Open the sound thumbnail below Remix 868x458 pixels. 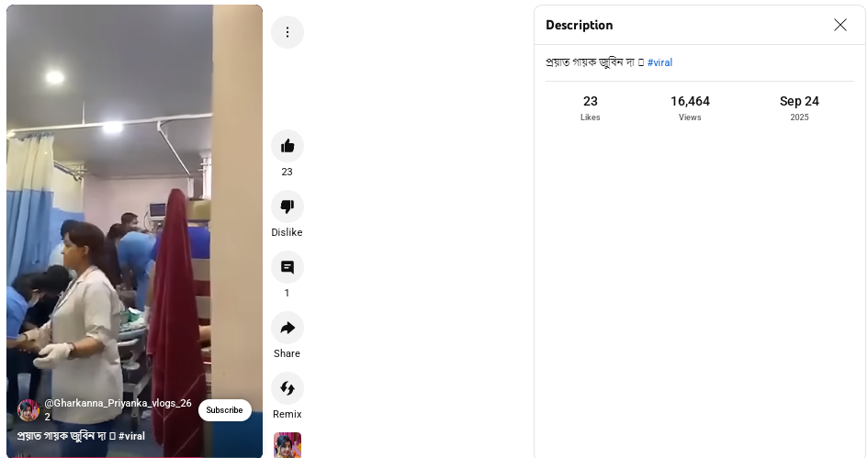click(287, 445)
